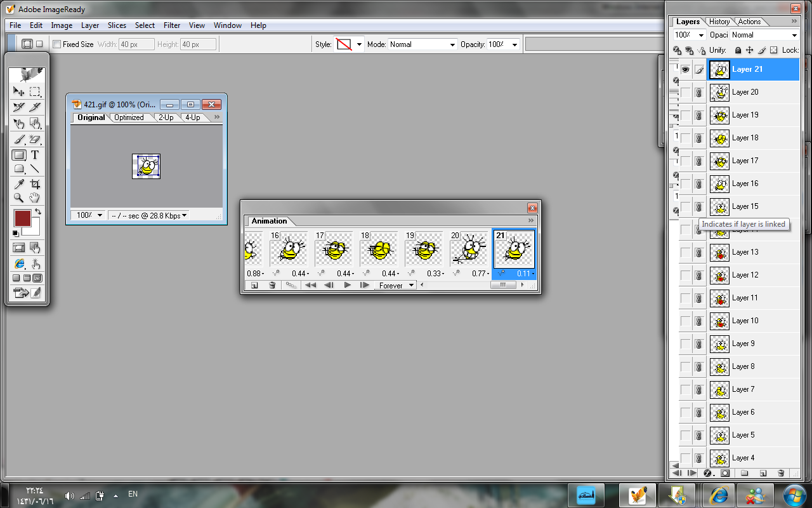Hide Layer 21 with the eye icon

coord(685,69)
